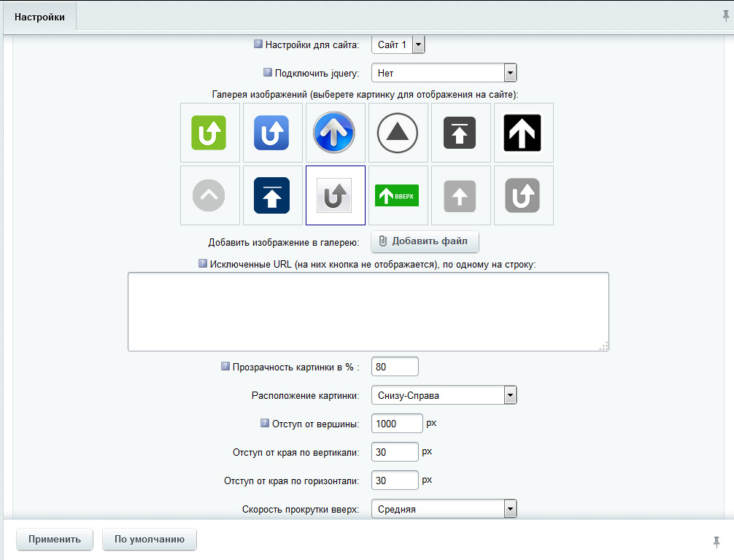
Task: Click the Добавить файл button
Action: click(x=425, y=241)
